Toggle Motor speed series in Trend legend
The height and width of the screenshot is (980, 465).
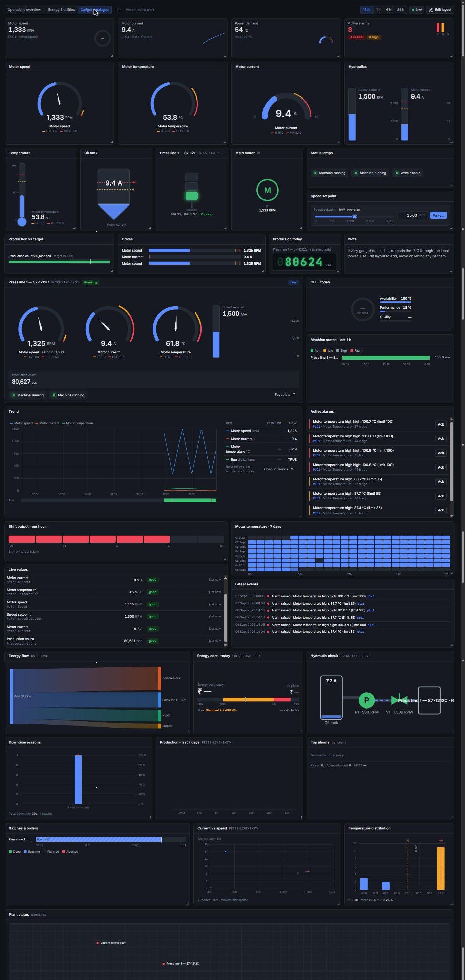point(21,423)
